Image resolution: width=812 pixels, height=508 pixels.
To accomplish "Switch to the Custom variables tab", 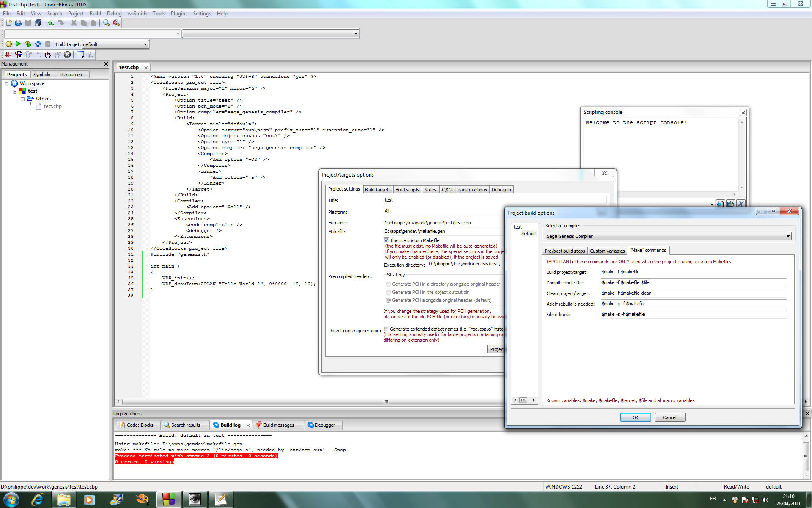I will (x=607, y=251).
